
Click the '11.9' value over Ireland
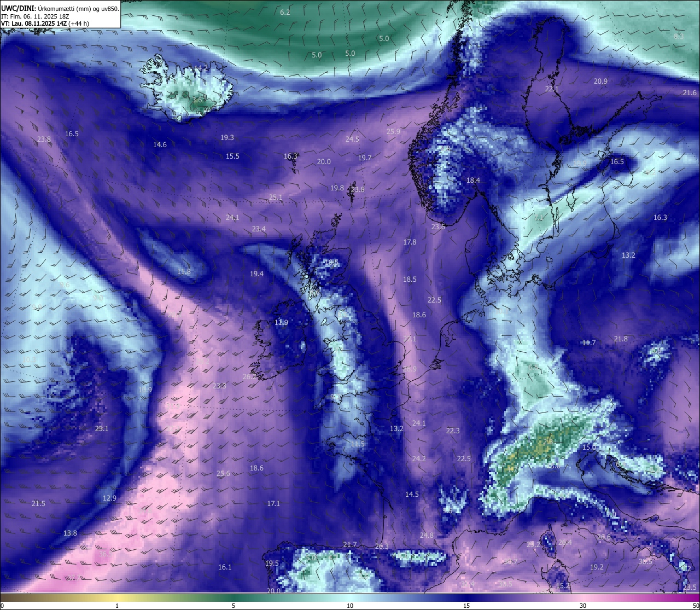tap(281, 322)
